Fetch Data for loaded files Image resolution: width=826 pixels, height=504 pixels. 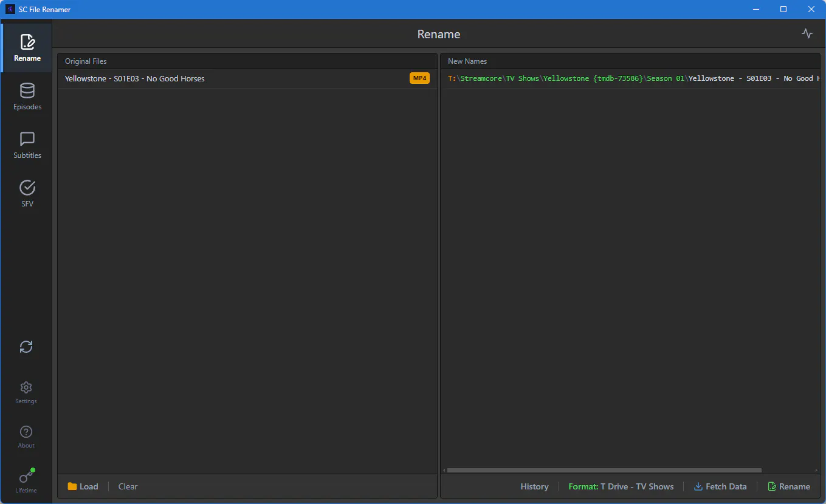pos(720,486)
